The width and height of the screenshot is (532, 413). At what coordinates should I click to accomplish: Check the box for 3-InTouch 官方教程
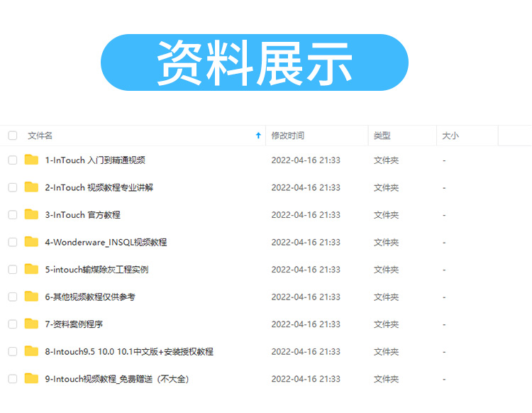coord(13,215)
